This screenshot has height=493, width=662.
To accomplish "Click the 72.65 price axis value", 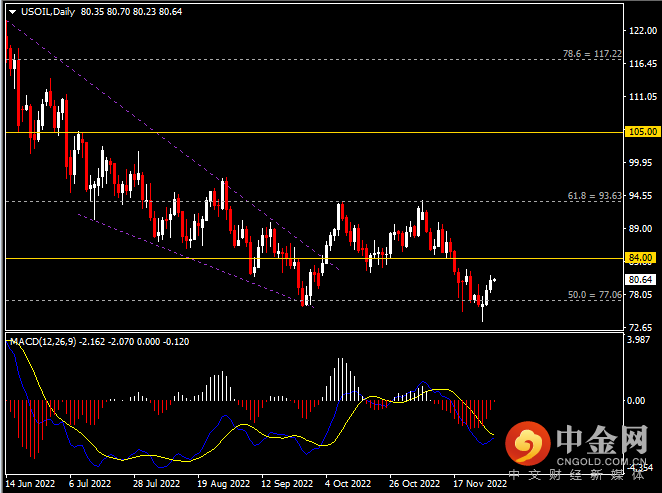I will coord(640,327).
